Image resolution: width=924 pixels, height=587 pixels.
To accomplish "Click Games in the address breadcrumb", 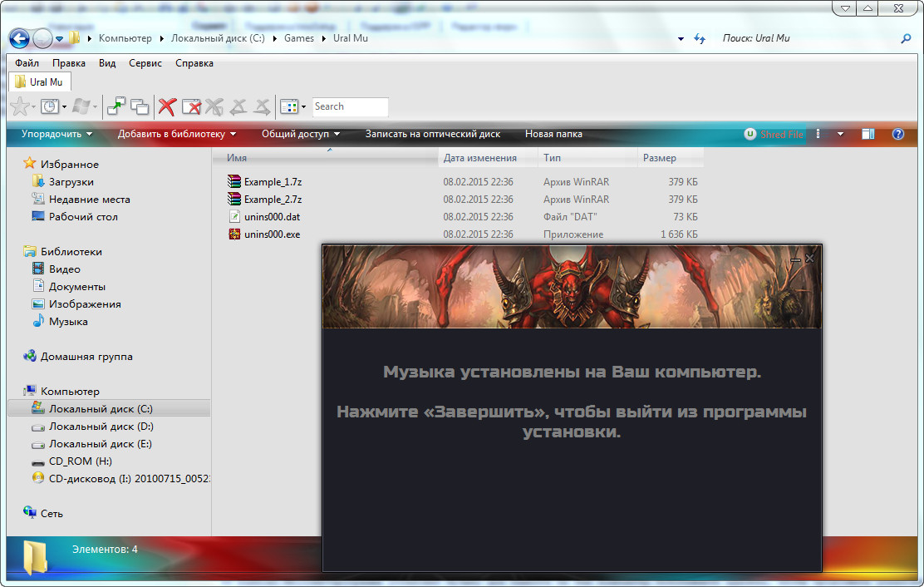I will 299,38.
